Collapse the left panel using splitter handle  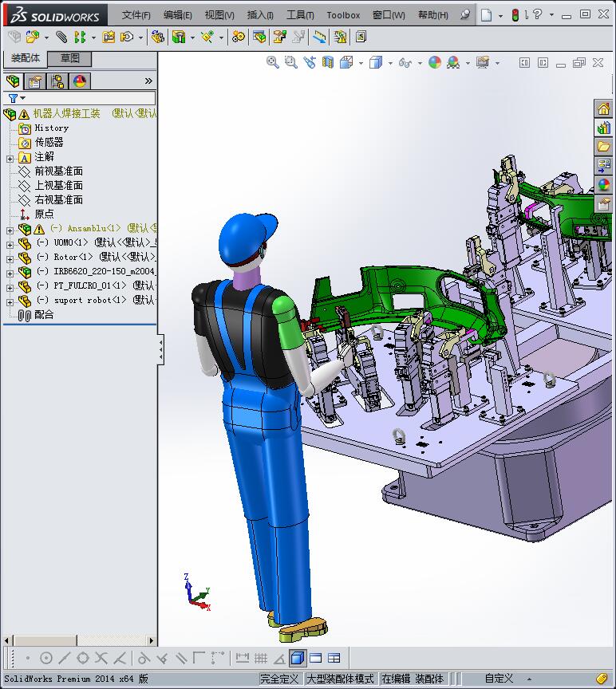coord(161,349)
